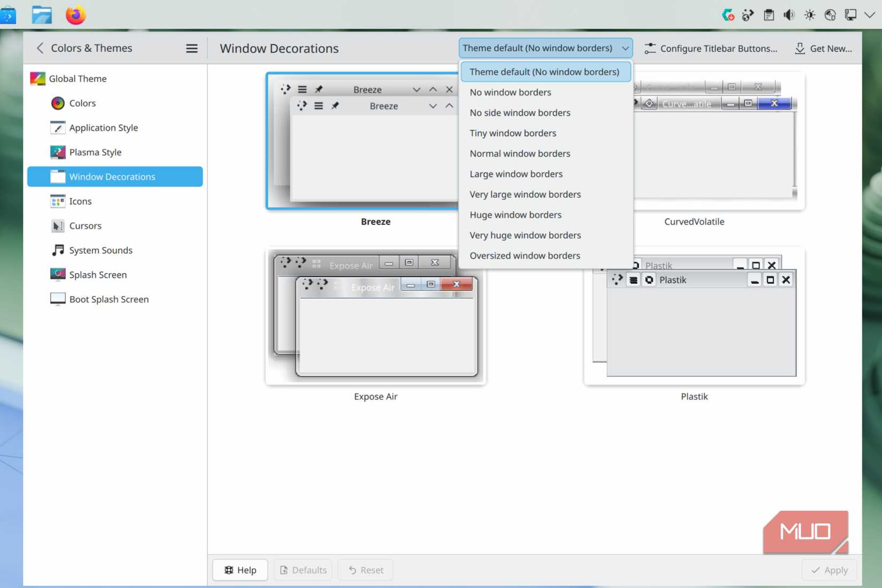
Task: Open the sidebar hamburger menu
Action: click(192, 49)
